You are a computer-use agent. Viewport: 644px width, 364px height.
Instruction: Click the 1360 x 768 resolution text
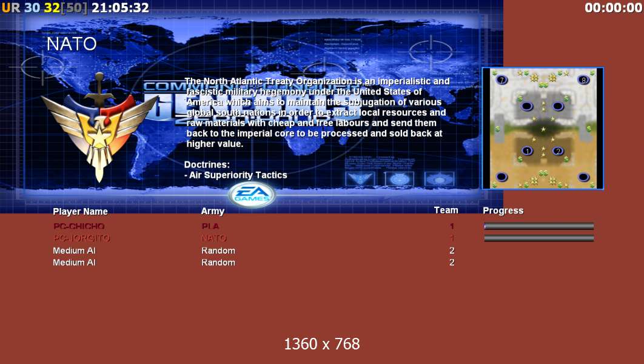321,344
